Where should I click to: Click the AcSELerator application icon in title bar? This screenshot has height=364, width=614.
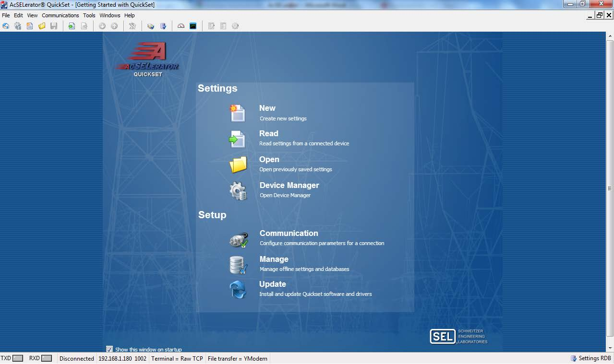pyautogui.click(x=4, y=4)
